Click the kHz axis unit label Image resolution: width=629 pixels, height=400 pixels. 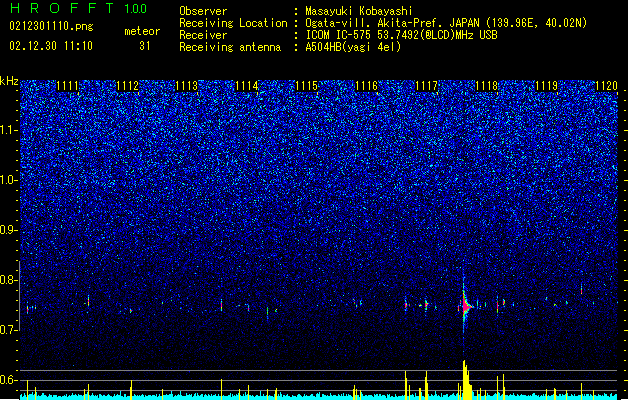[x=9, y=81]
